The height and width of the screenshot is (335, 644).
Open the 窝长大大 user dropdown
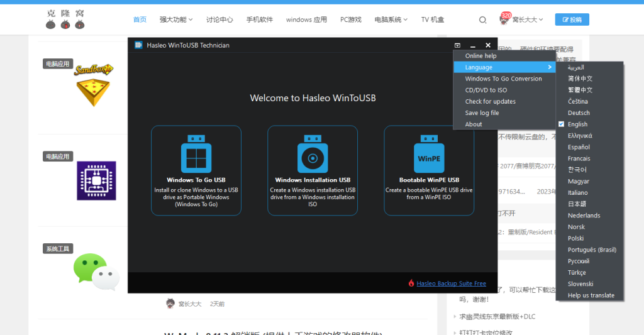528,19
